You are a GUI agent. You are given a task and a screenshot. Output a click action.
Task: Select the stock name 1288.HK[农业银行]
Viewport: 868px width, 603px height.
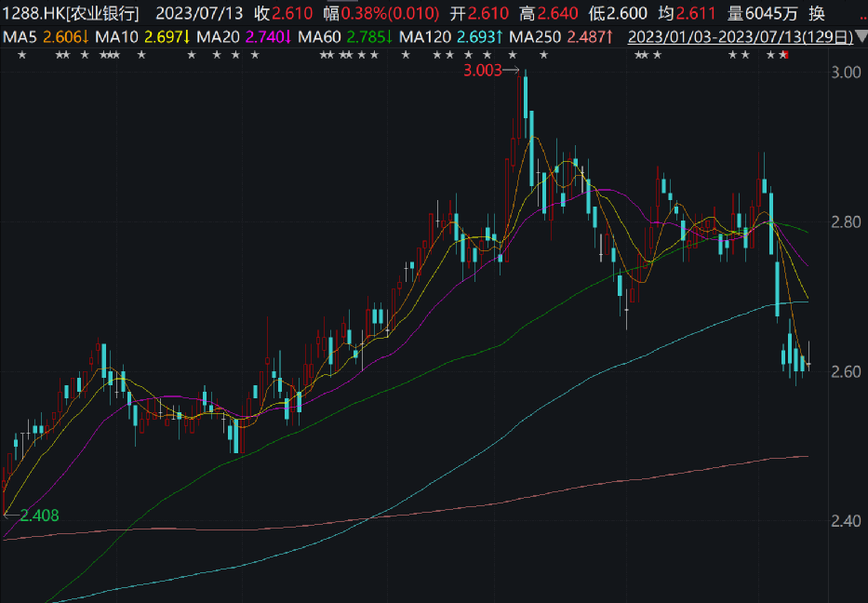[72, 13]
